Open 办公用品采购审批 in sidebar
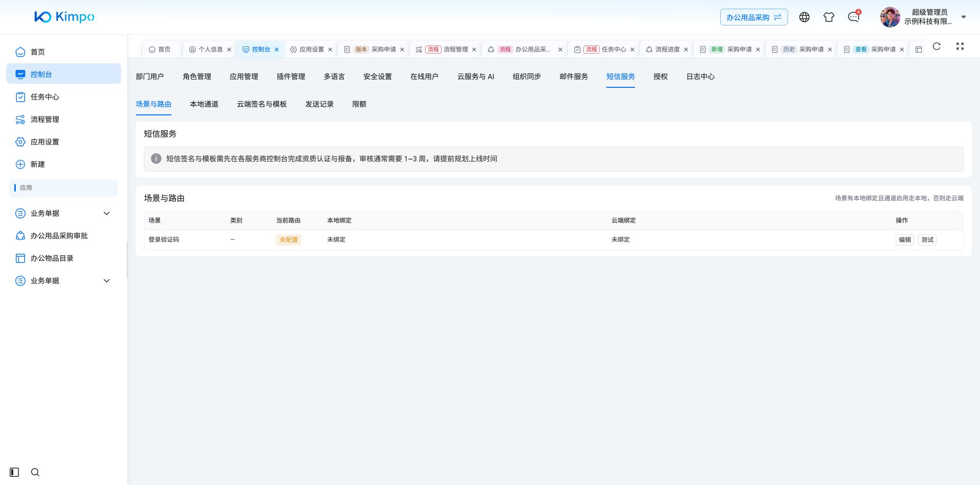Viewport: 980px width, 485px height. 63,236
